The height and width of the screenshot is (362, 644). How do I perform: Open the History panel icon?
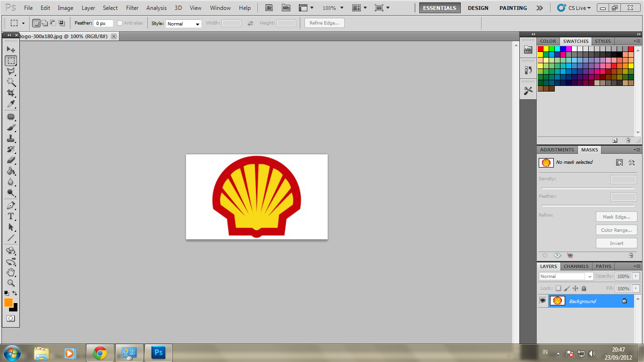(x=528, y=70)
